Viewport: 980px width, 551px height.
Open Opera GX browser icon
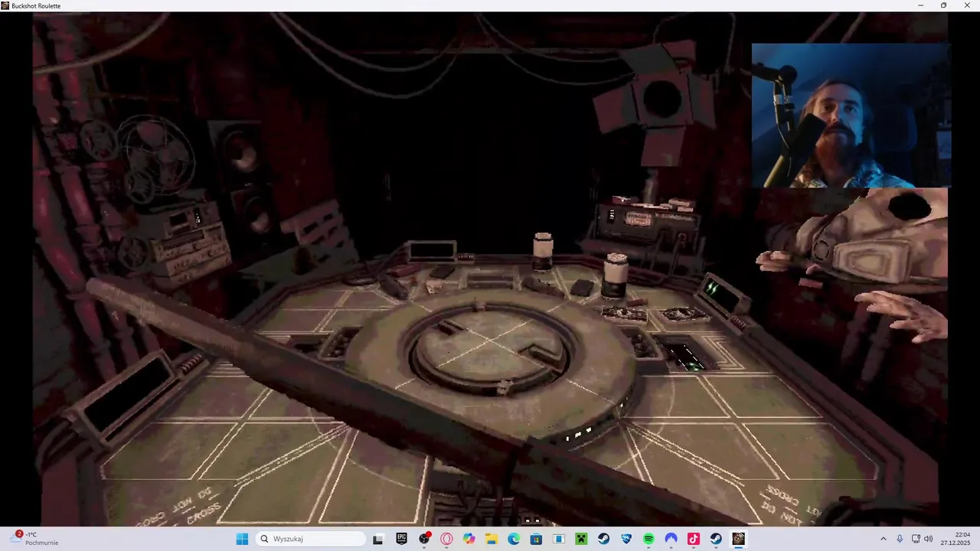coord(446,539)
